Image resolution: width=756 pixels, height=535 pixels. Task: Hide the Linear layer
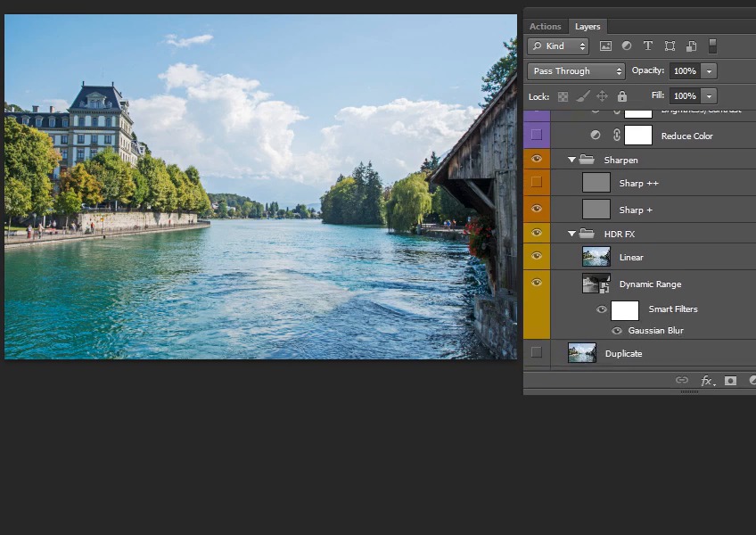point(537,256)
